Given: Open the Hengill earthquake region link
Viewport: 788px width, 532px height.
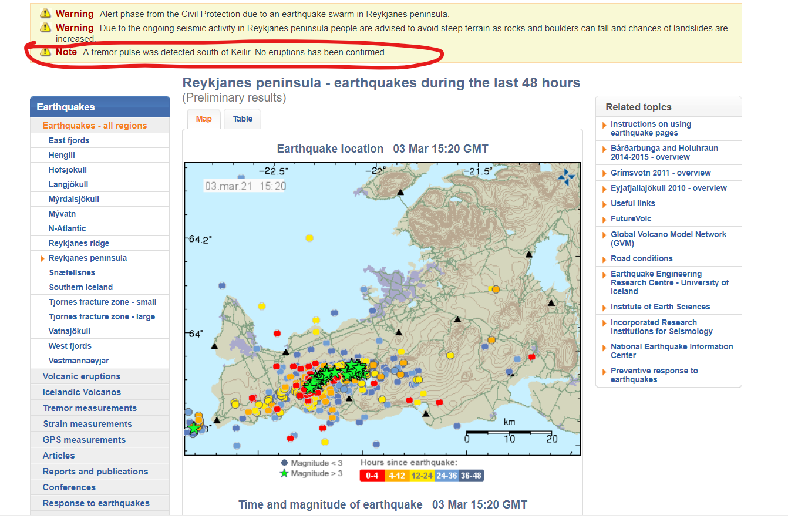Looking at the screenshot, I should coord(62,155).
